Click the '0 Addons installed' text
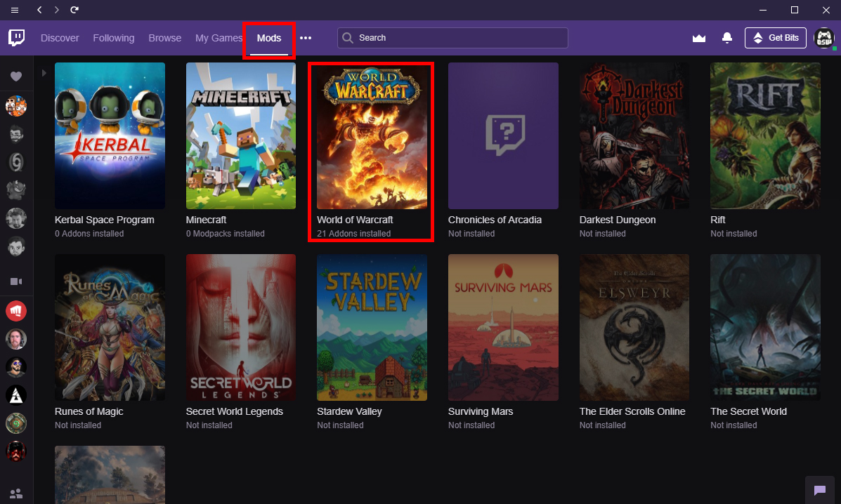 point(89,234)
